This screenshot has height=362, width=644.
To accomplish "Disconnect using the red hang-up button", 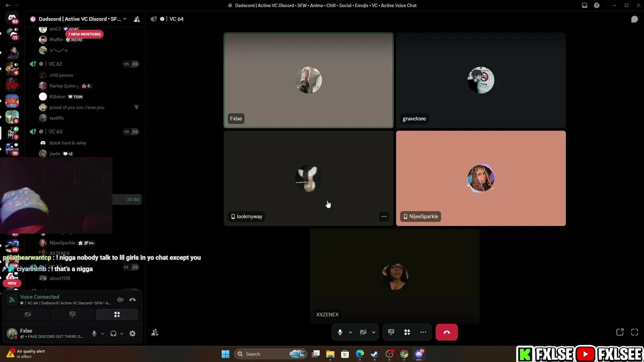I will (x=447, y=332).
